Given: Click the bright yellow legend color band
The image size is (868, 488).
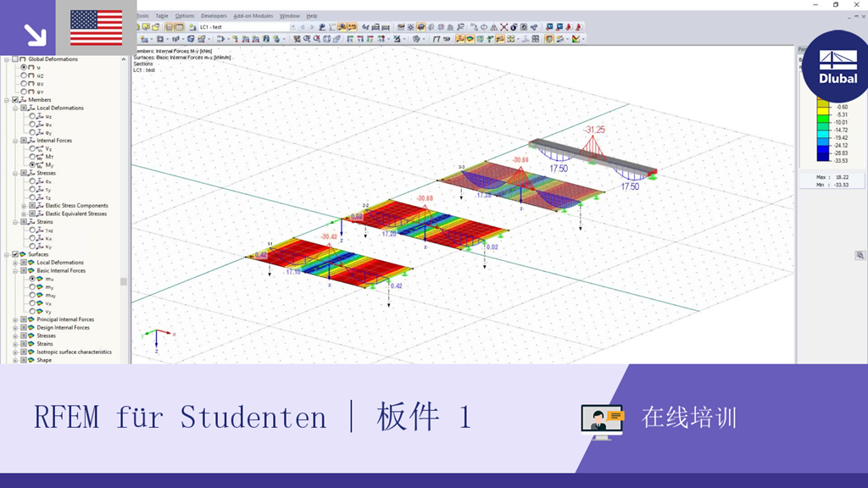Looking at the screenshot, I should (823, 112).
